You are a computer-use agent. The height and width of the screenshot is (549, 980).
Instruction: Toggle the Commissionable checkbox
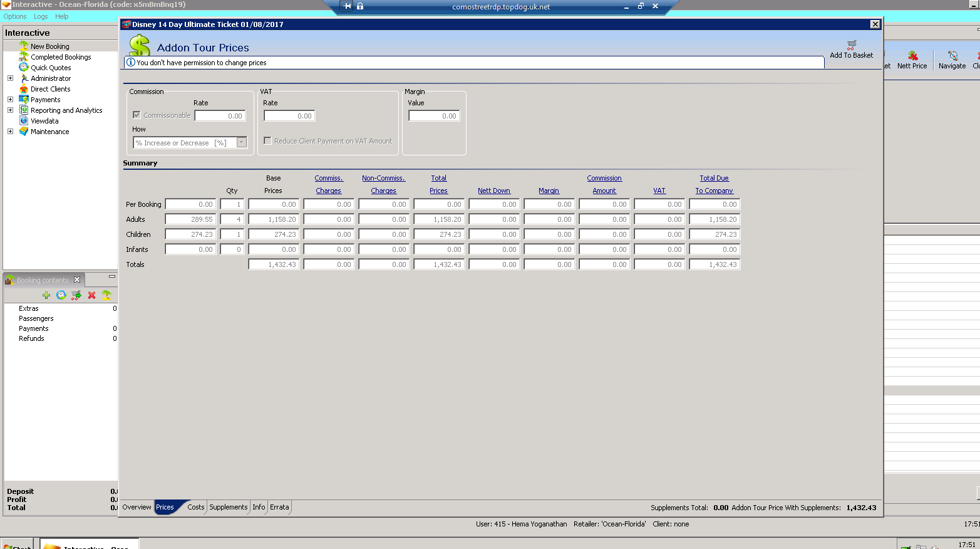[x=137, y=115]
